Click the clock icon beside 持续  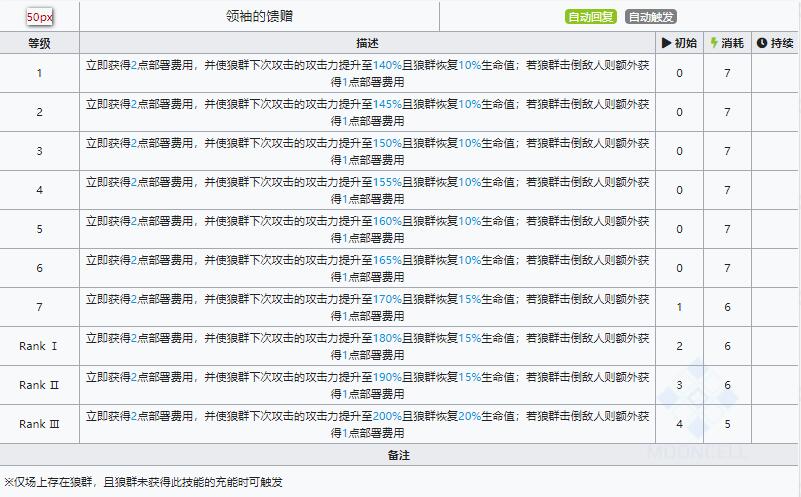(x=762, y=43)
